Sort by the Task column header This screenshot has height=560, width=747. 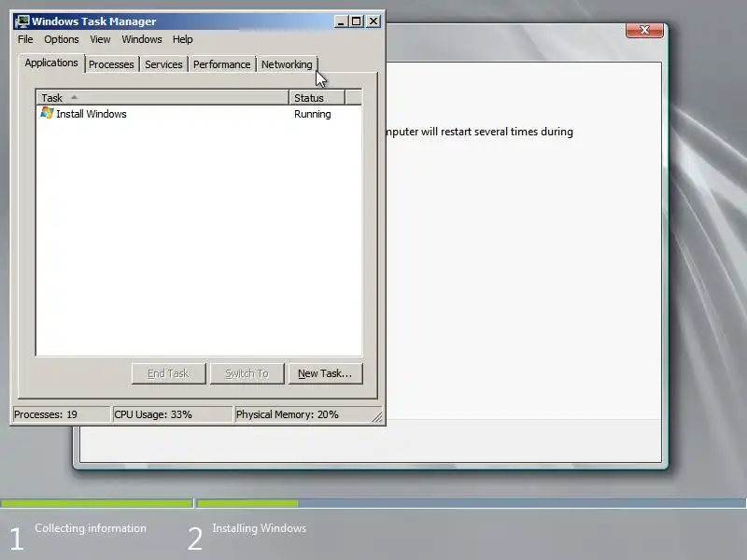click(x=162, y=98)
